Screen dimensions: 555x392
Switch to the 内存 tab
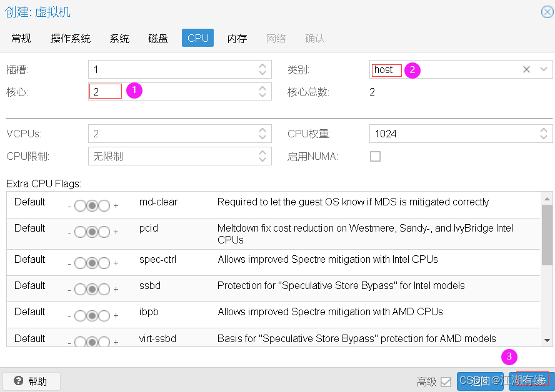[x=237, y=38]
